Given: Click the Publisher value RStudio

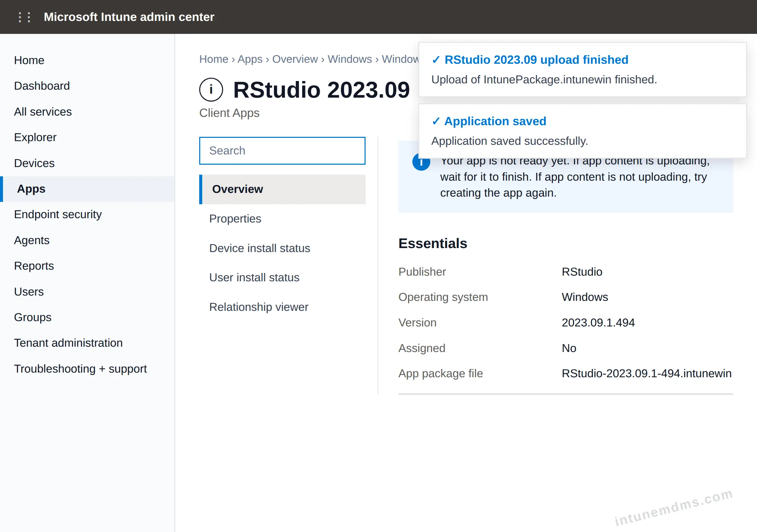Looking at the screenshot, I should 582,272.
